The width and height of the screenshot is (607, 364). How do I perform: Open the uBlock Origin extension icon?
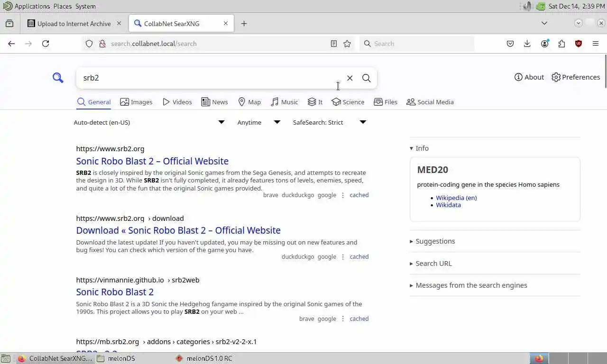pyautogui.click(x=579, y=44)
